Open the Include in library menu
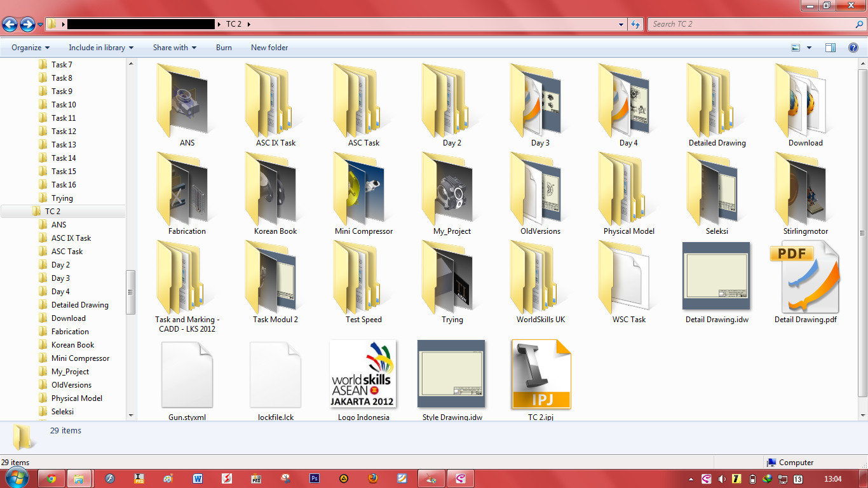 point(101,47)
